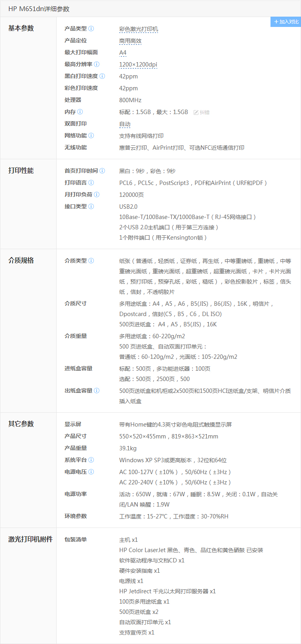Click the 10Base-T/100Base-TX/1000Base-T line

coord(188,217)
